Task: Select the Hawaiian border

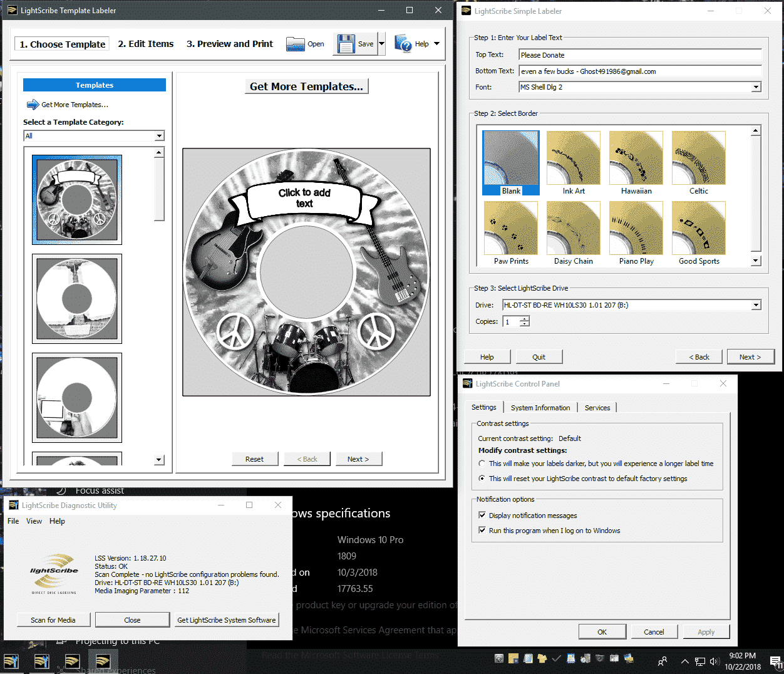Action: (x=636, y=163)
